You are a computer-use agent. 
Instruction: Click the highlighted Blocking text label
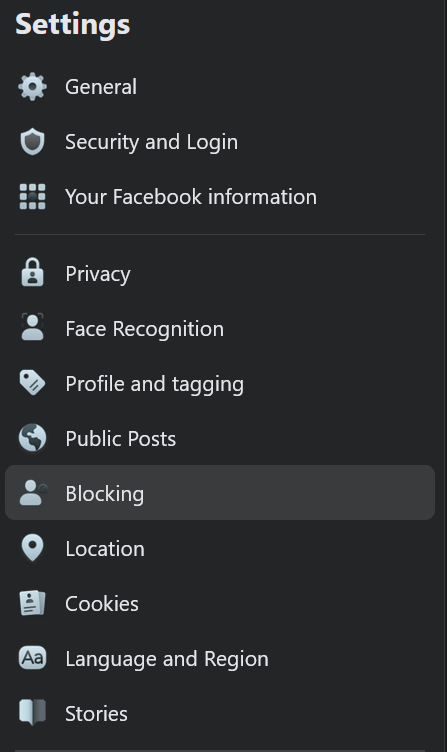click(105, 494)
